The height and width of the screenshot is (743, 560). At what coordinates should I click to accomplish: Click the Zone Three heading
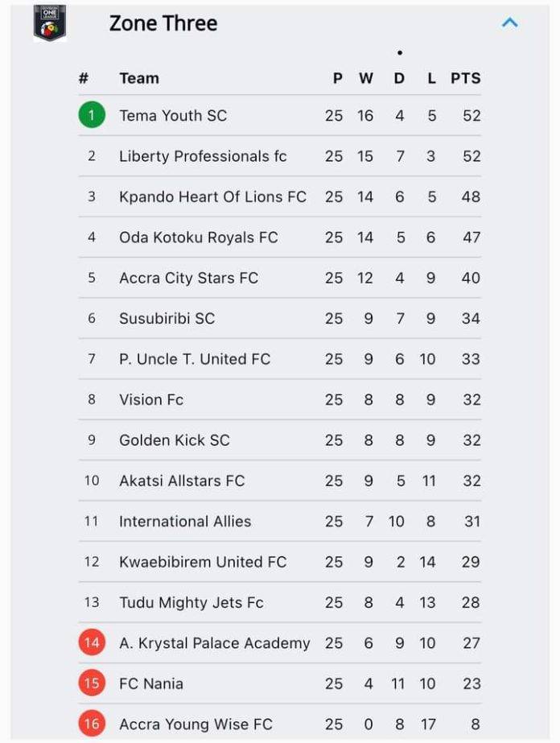[163, 23]
